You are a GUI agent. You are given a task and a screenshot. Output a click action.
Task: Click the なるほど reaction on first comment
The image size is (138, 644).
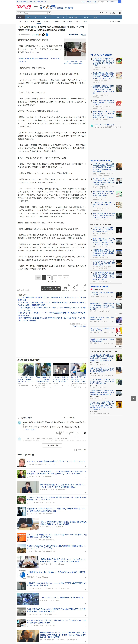tap(70, 433)
